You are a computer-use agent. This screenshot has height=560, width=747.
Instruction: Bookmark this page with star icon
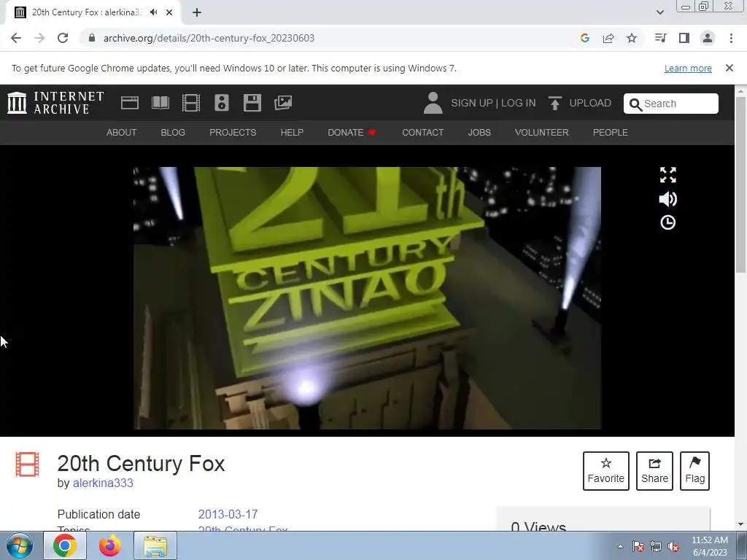coord(632,38)
